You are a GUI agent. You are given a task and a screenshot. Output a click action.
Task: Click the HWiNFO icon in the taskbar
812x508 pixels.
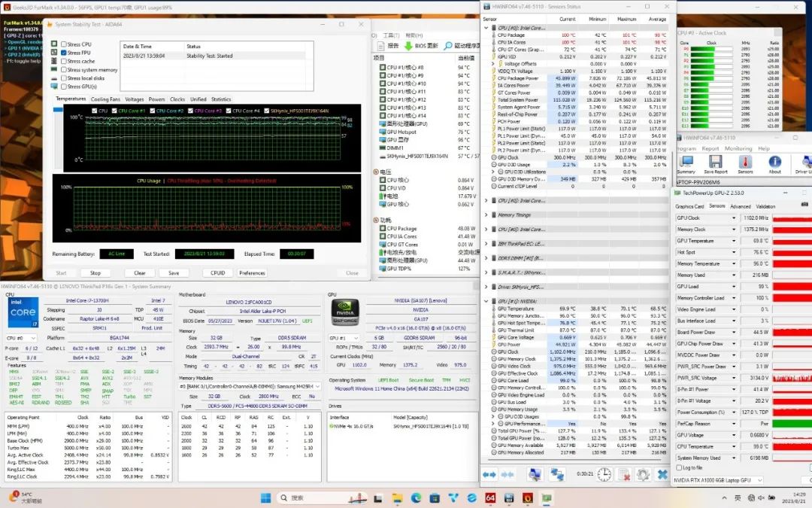click(508, 498)
